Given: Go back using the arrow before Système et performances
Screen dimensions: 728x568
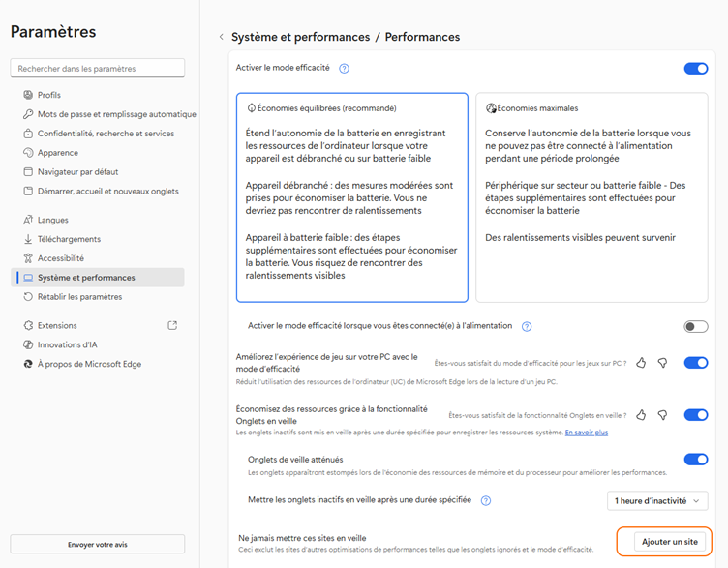Looking at the screenshot, I should [221, 37].
